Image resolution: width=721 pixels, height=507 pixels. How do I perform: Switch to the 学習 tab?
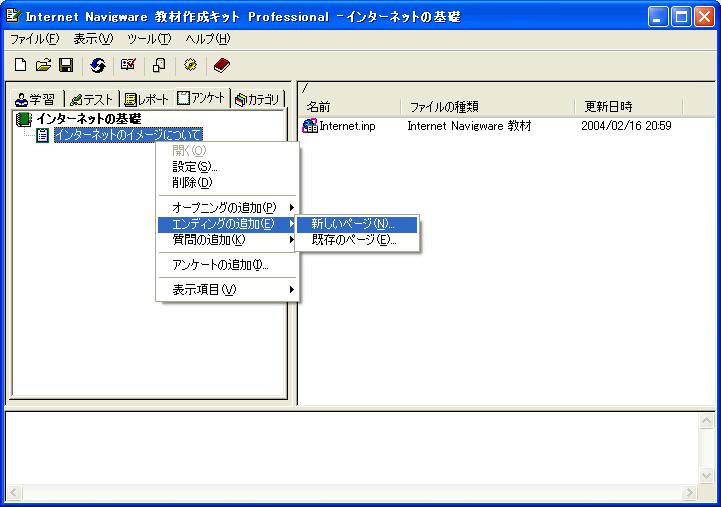pyautogui.click(x=36, y=99)
